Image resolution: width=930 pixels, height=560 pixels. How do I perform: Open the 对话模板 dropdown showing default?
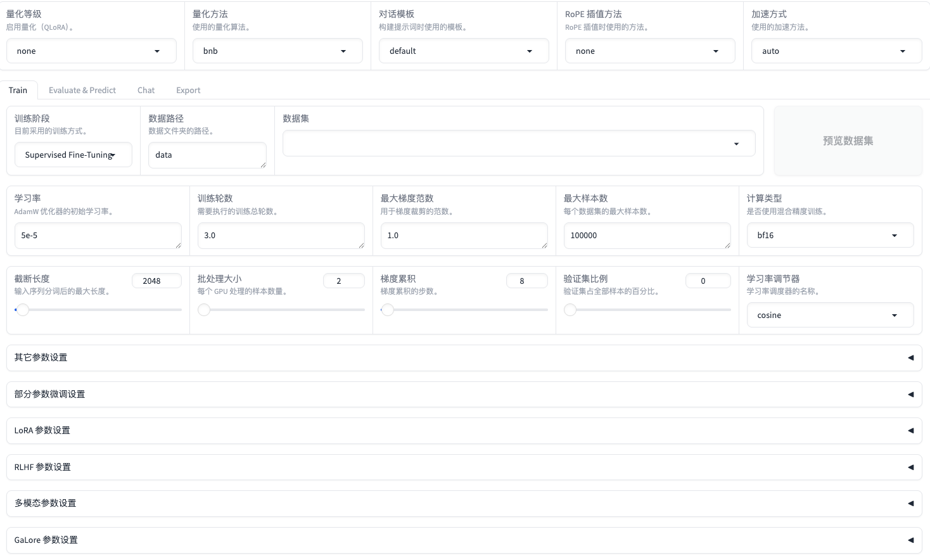click(464, 51)
